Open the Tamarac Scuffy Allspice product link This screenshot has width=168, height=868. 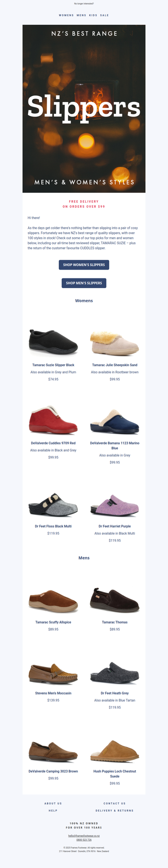[x=53, y=622]
